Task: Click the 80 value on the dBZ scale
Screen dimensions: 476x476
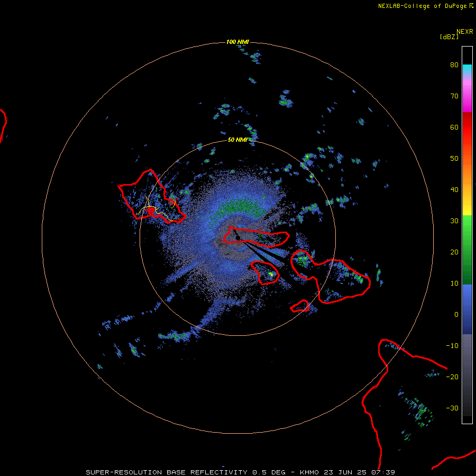Action: (454, 65)
